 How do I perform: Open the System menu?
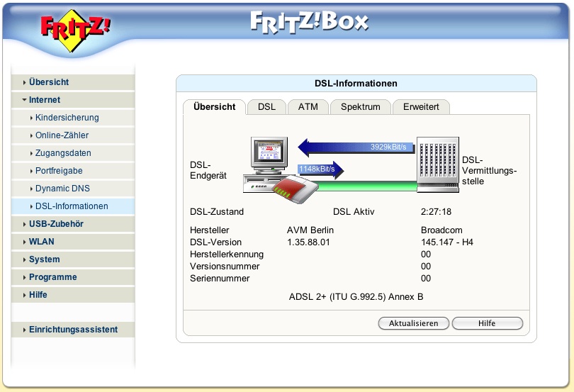73,259
